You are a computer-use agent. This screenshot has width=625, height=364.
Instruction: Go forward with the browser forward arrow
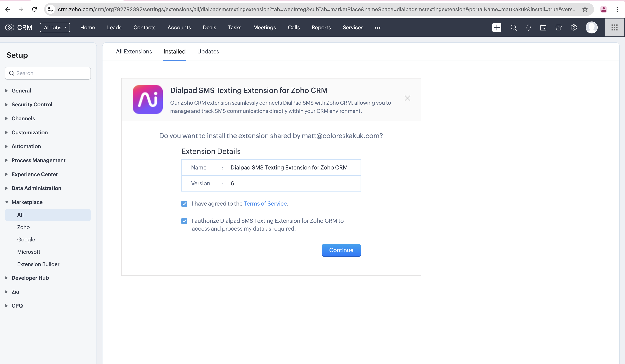pyautogui.click(x=21, y=9)
